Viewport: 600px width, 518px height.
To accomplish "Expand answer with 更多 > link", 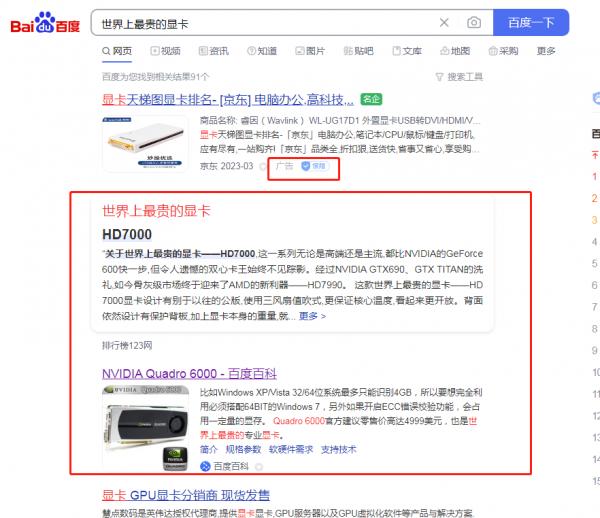I will click(312, 316).
